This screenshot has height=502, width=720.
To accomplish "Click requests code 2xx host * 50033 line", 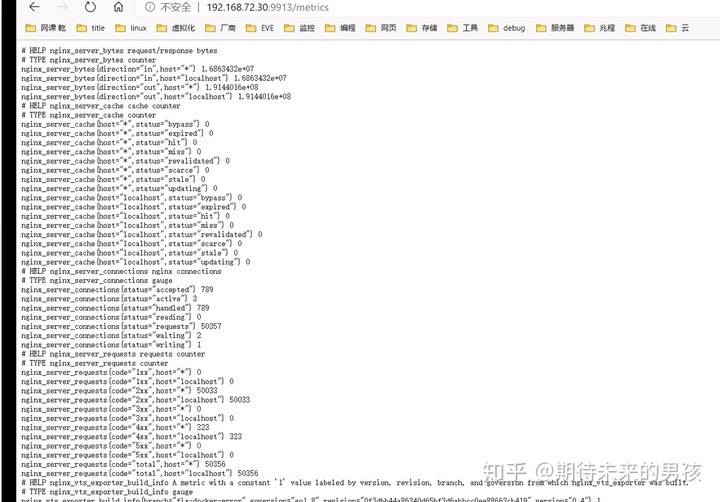I will (x=119, y=390).
